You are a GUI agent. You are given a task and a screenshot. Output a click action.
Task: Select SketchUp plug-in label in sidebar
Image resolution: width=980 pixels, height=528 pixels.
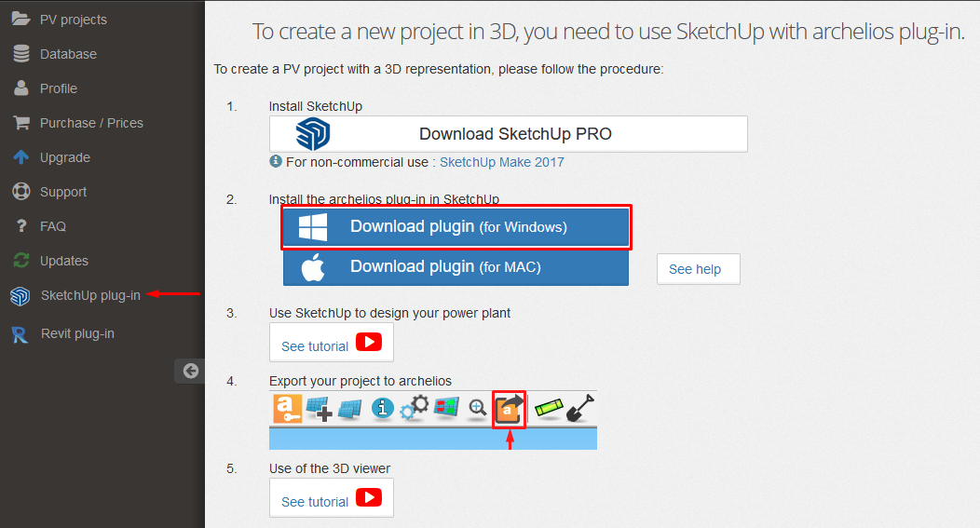(90, 295)
